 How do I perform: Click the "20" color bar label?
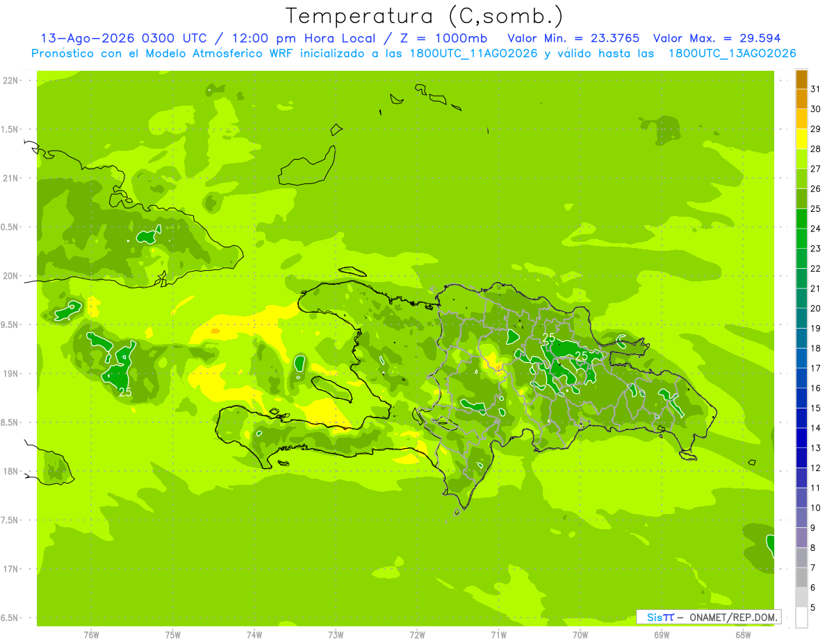point(815,308)
